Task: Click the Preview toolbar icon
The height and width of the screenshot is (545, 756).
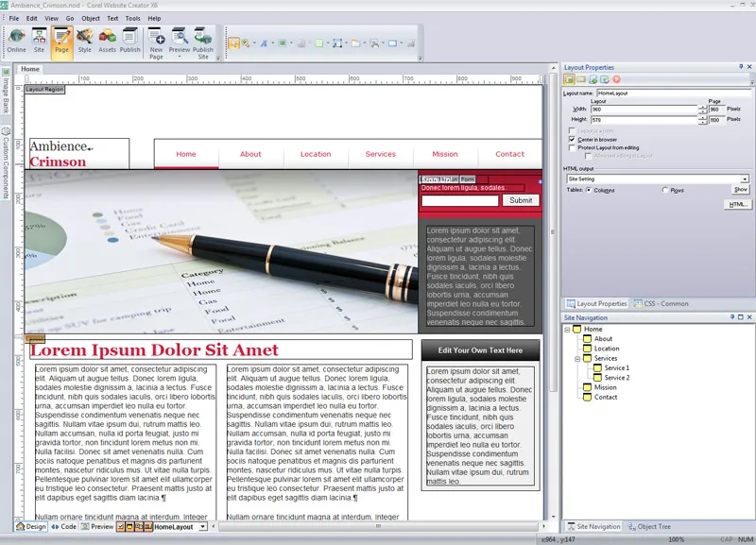Action: [180, 43]
